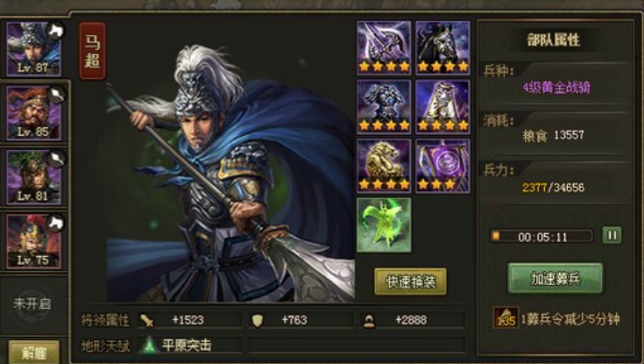Click the recruit token icon showing 135
This screenshot has height=364, width=644.
(x=506, y=318)
